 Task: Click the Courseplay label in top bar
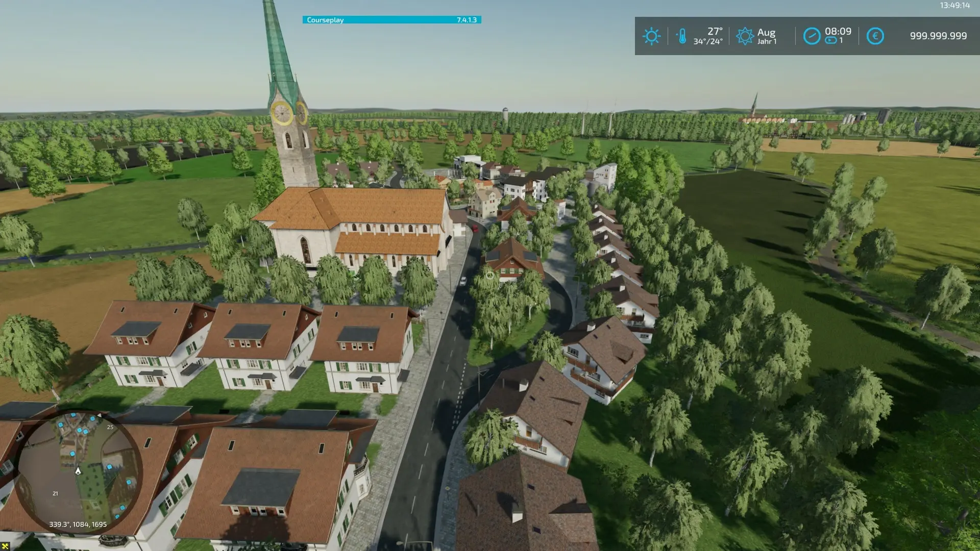click(x=325, y=20)
